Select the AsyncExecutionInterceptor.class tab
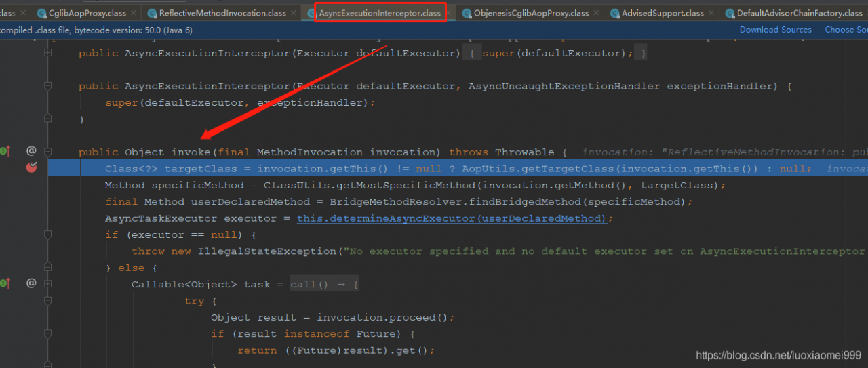Screen dimensions: 868x368 click(380, 13)
